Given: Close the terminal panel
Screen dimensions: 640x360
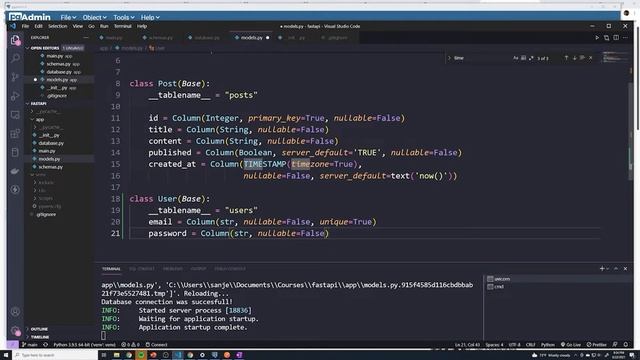Looking at the screenshot, I should pyautogui.click(x=625, y=269).
